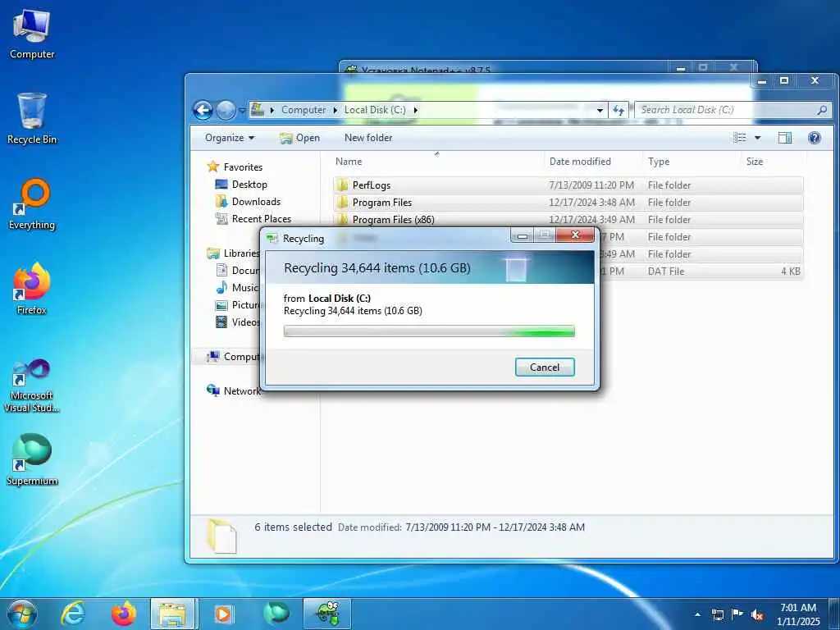
Task: Click the taskbar clock 7:01 AM
Action: [797, 608]
